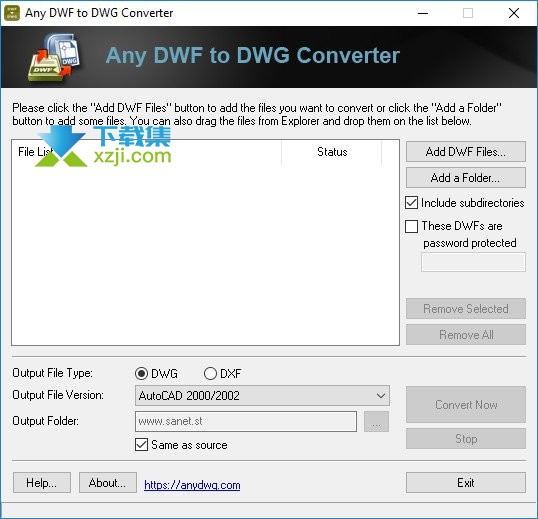Screen dimensions: 538x519
Task: Open the Output File Version dropdown
Action: click(262, 396)
